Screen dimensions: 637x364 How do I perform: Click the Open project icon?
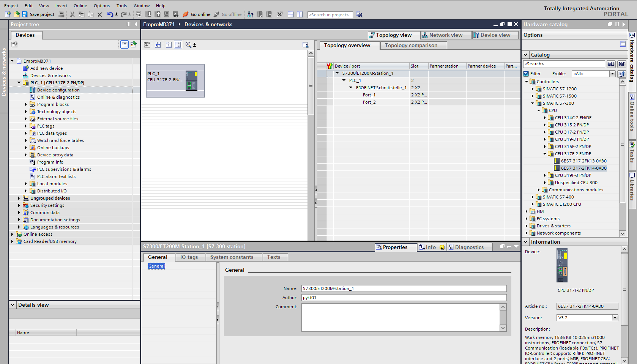pyautogui.click(x=16, y=14)
